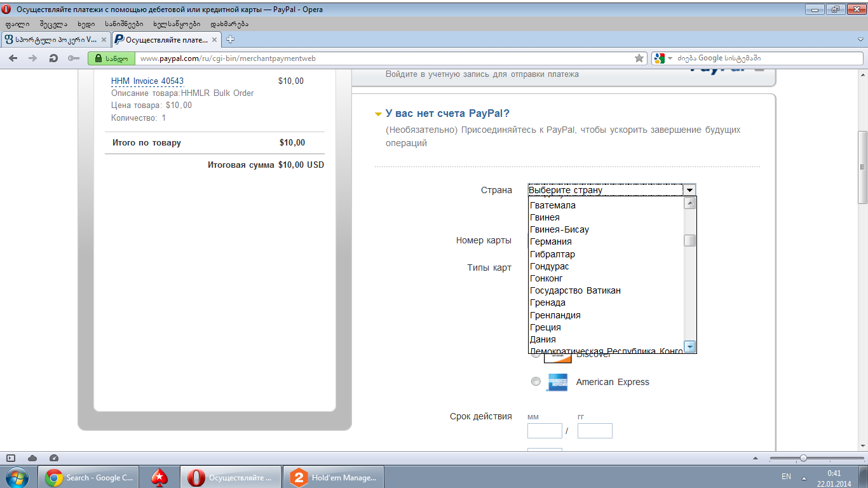The image size is (868, 488).
Task: Click the EN language indicator
Action: pyautogui.click(x=786, y=477)
